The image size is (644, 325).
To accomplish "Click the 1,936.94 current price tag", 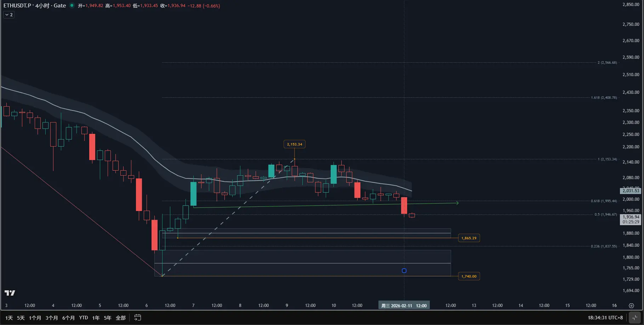I will coord(631,217).
